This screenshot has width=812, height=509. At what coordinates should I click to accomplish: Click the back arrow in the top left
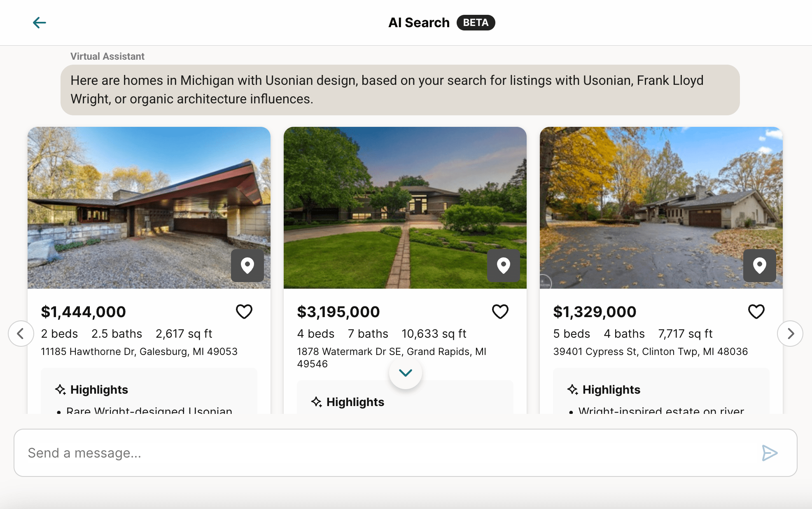tap(40, 23)
